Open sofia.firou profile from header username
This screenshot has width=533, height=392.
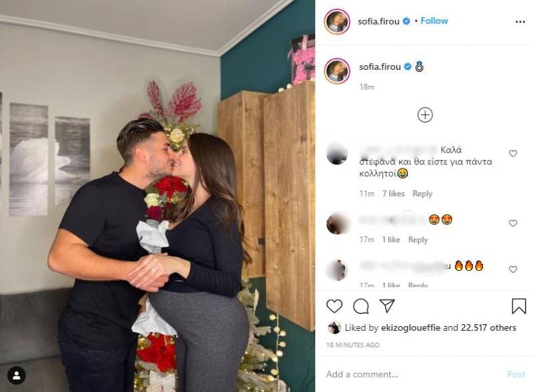(x=378, y=21)
